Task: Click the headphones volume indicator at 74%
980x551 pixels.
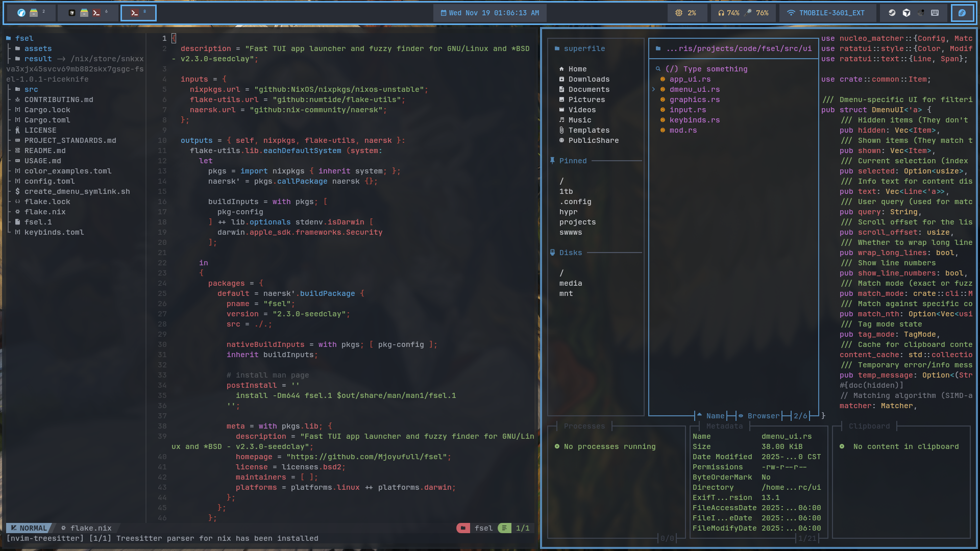Action: coord(728,13)
